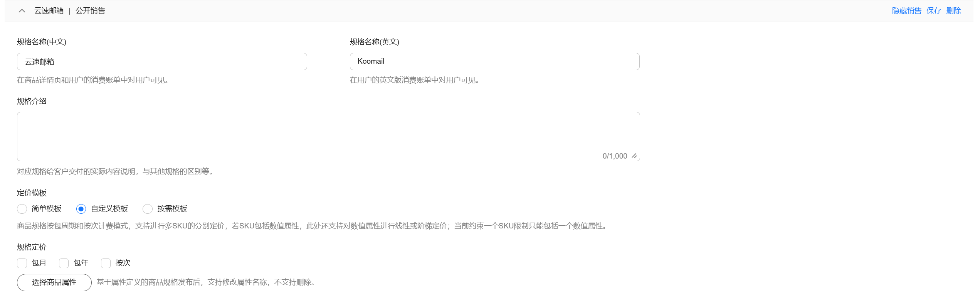Click the 定价模板 label
980x294 pixels.
pyautogui.click(x=32, y=193)
